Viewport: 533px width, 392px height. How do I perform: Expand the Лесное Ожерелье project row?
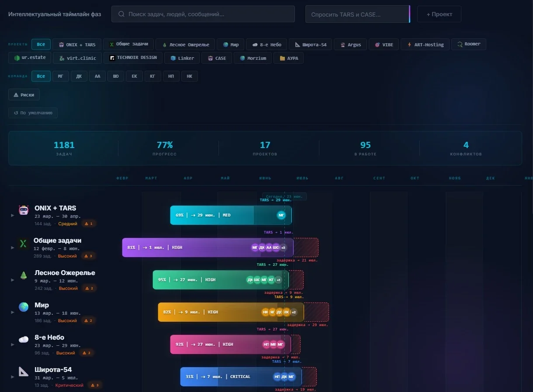[x=13, y=280]
